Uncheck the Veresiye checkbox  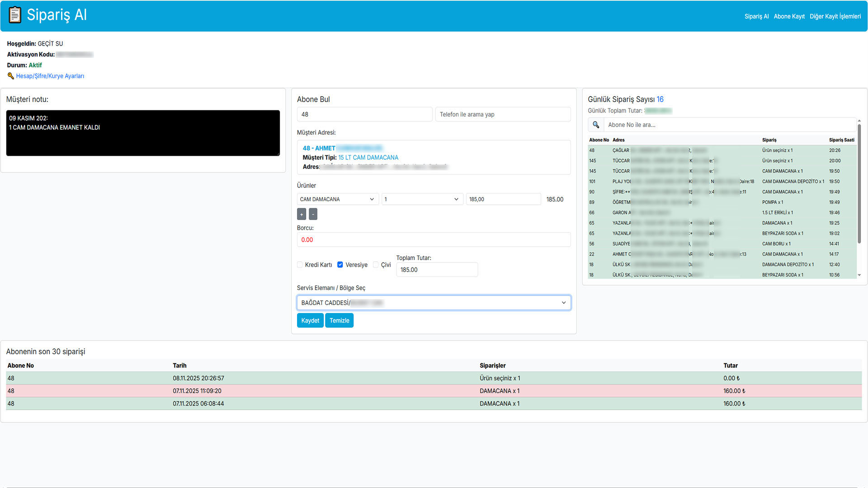point(340,265)
